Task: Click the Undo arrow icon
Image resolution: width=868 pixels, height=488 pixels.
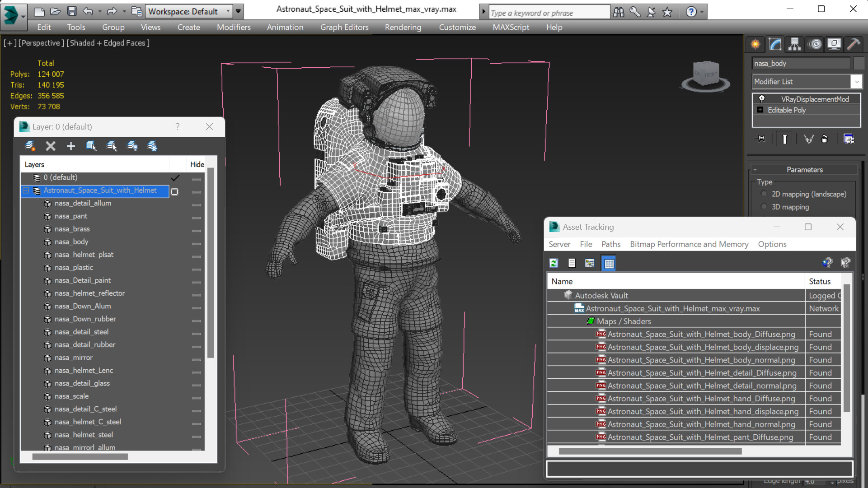Action: [88, 11]
